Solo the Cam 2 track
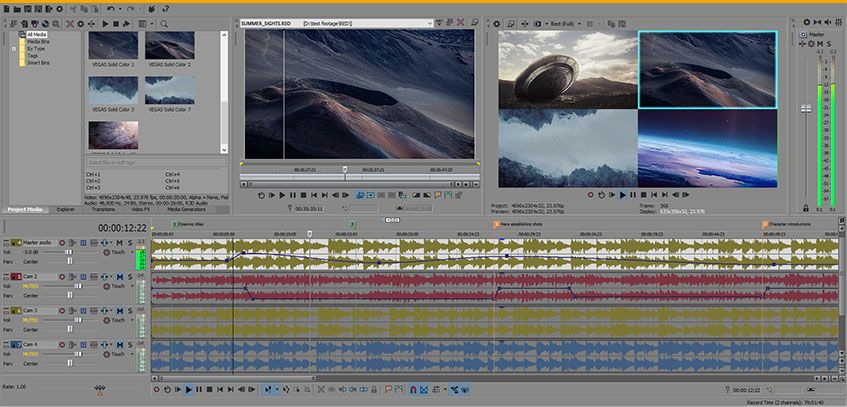This screenshot has width=847, height=407. 128,276
